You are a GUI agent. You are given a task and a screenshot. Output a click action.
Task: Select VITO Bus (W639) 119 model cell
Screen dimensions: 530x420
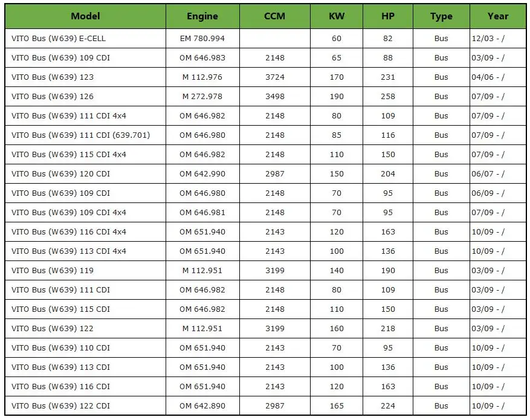click(x=85, y=270)
